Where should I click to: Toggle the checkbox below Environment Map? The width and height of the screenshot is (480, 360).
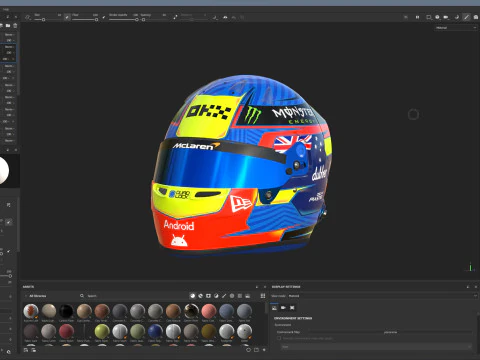[279, 338]
